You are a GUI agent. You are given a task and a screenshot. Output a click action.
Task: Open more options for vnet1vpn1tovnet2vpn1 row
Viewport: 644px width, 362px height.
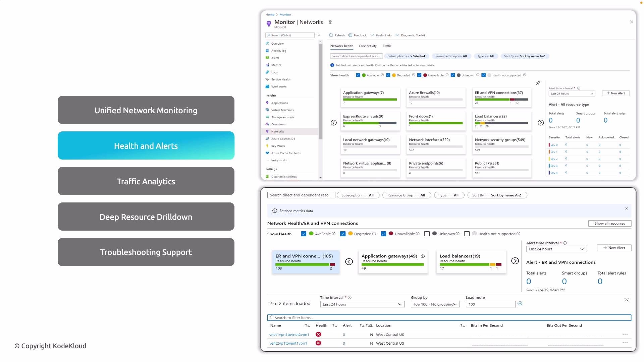click(625, 334)
